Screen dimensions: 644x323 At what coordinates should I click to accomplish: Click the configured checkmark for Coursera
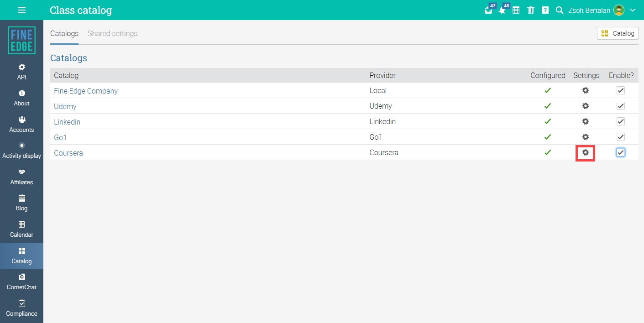tap(548, 152)
